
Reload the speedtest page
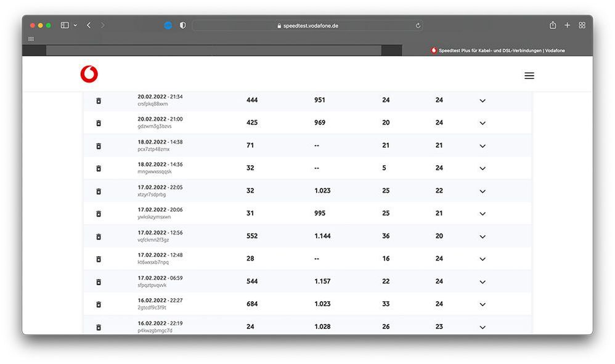[418, 25]
